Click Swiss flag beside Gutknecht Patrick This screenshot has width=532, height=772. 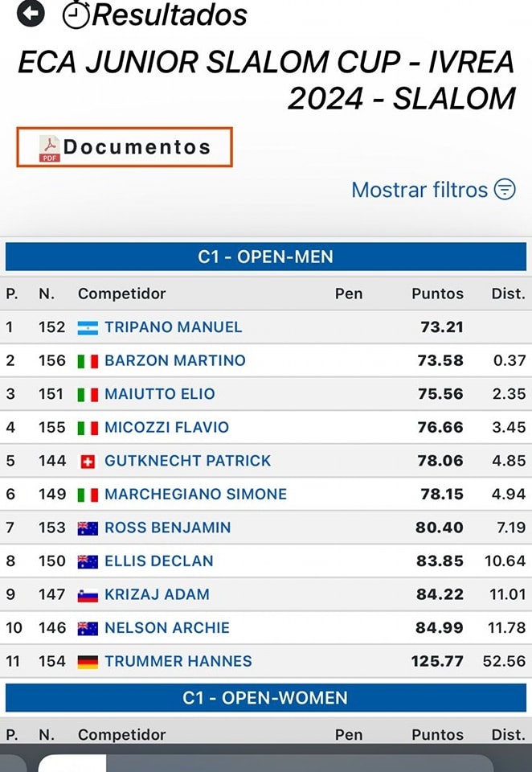coord(88,462)
